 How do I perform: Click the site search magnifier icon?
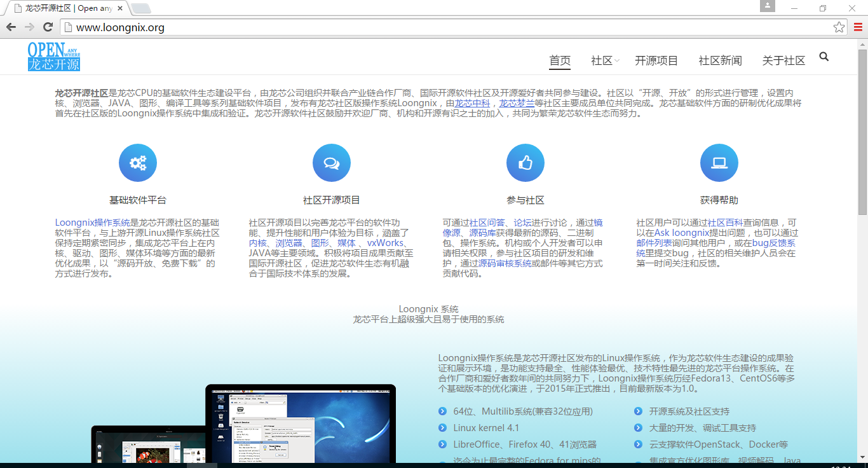coord(824,57)
